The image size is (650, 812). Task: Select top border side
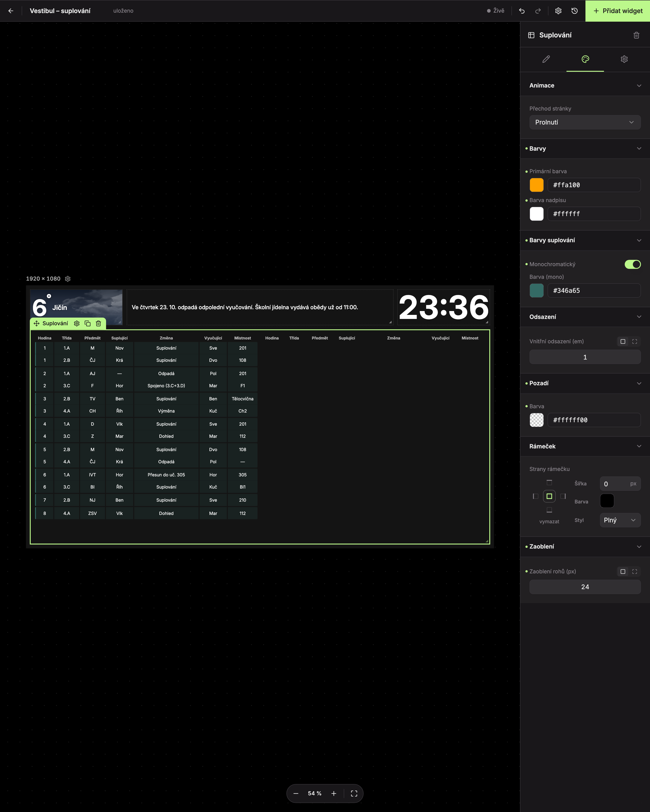click(x=549, y=482)
